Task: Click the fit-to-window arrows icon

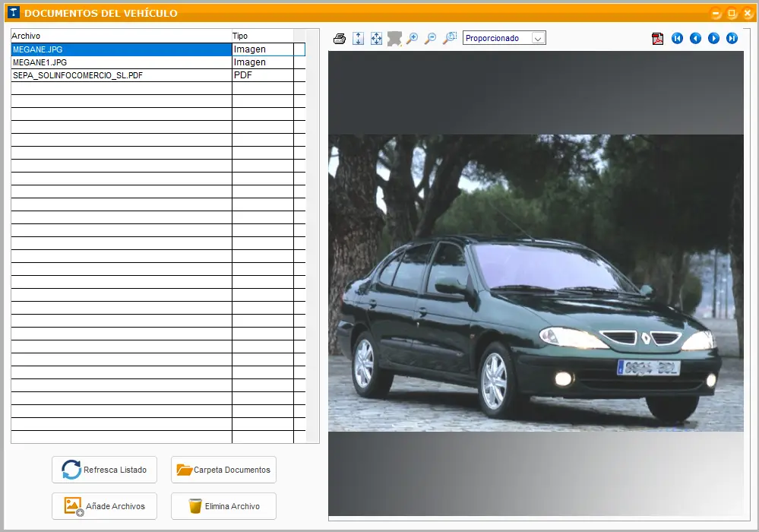Action: [x=376, y=39]
